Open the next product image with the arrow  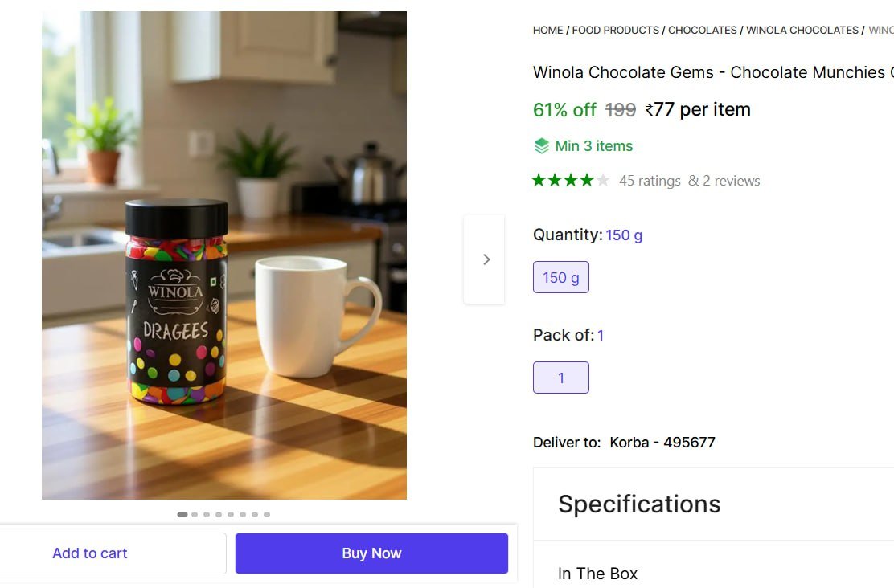[486, 259]
